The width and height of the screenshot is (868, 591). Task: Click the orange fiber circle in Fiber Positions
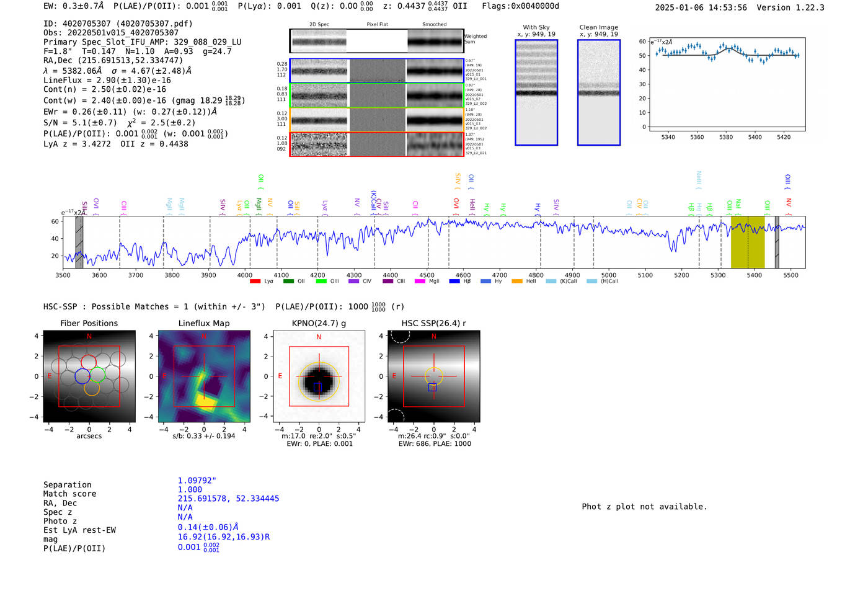tap(92, 388)
